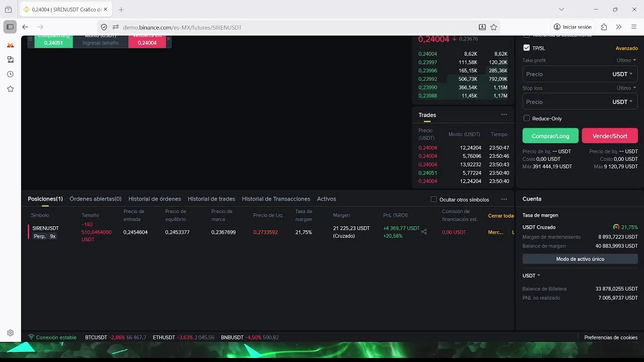The image size is (644, 362).
Task: Enable the Reduce-Only checkbox
Action: [x=526, y=118]
